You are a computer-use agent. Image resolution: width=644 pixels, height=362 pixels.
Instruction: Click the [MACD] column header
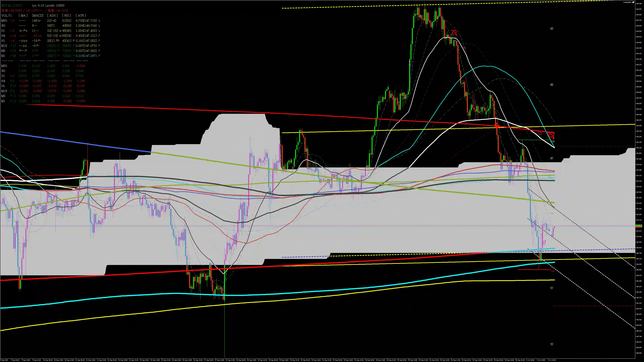[x=38, y=15]
